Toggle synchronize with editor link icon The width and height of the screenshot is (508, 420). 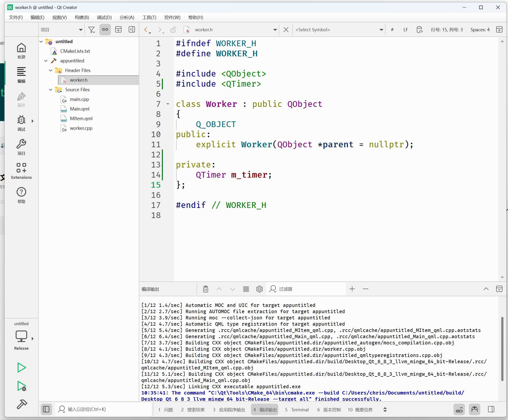105,30
